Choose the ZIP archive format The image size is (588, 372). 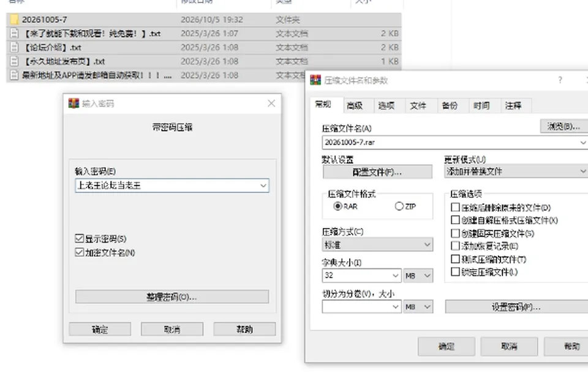tap(399, 206)
